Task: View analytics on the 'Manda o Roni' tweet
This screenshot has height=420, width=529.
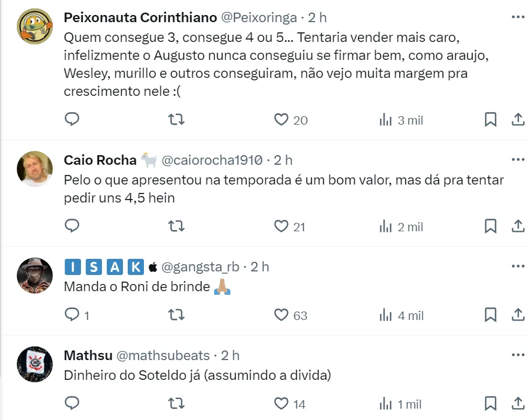Action: coord(402,315)
